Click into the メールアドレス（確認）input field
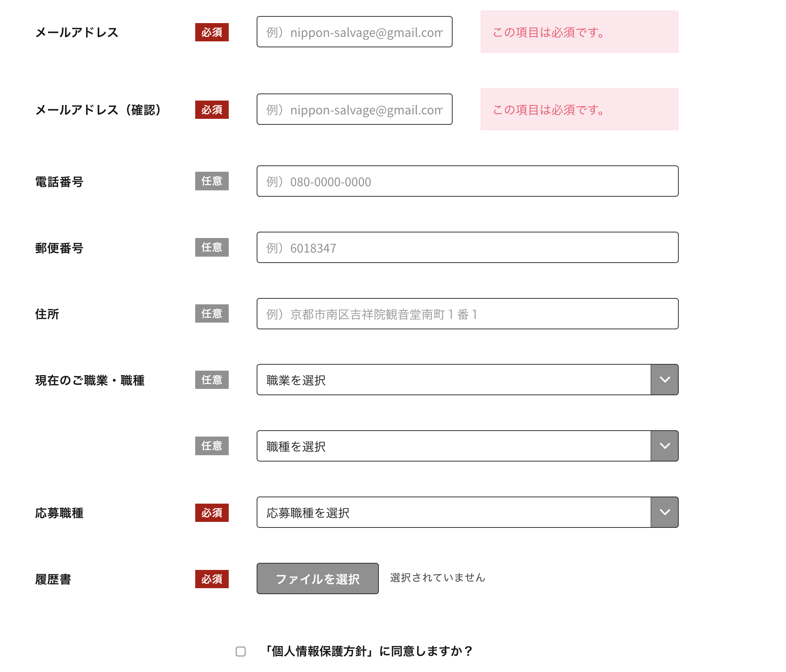The height and width of the screenshot is (672, 786). (354, 109)
